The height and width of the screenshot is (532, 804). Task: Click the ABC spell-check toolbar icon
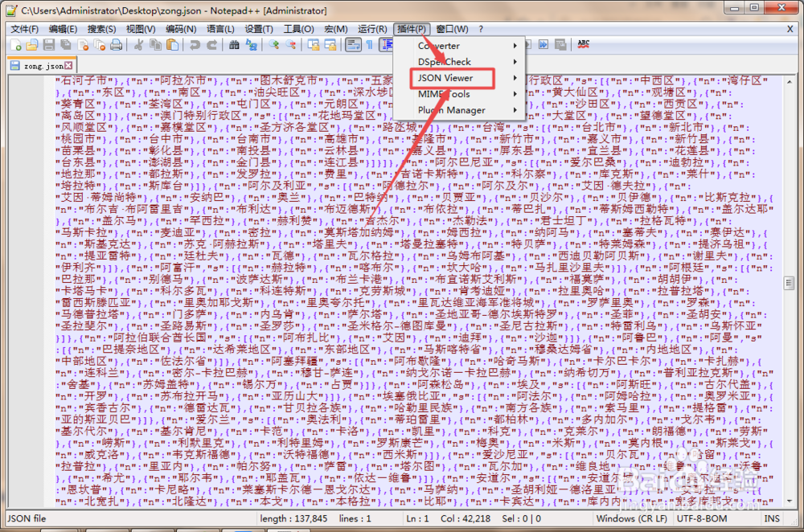(583, 44)
